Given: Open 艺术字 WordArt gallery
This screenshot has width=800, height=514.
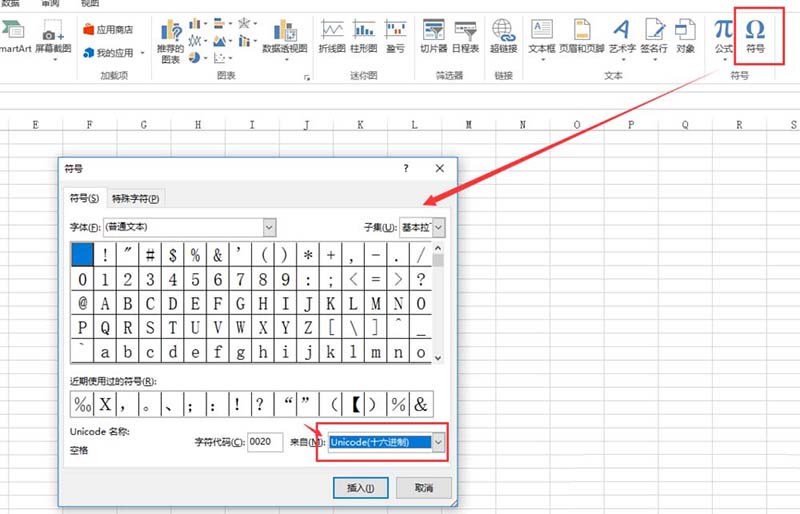Looking at the screenshot, I should coord(622,37).
